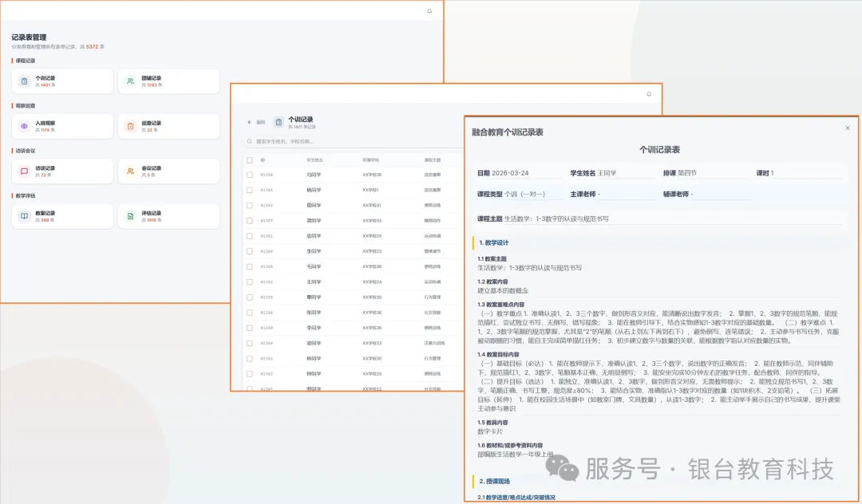Click the 排课 field showing 第四节
Screen dimensions: 862x504
pyautogui.click(x=706, y=173)
